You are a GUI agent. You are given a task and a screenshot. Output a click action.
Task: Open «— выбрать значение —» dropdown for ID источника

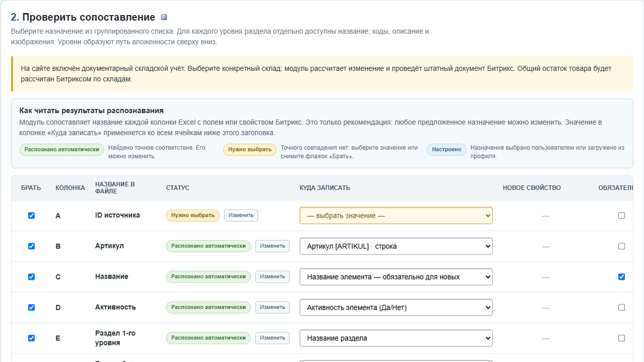point(396,216)
